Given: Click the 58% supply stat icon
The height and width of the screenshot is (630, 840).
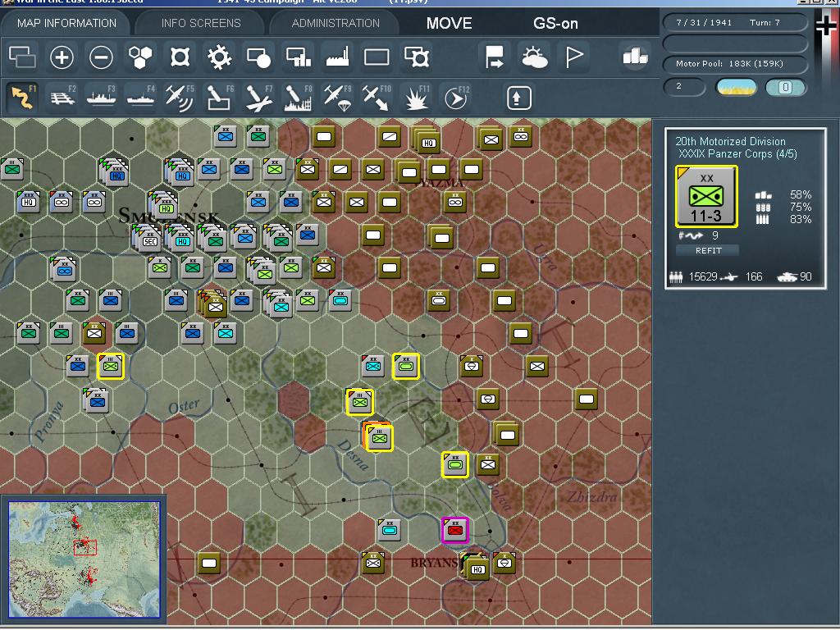Looking at the screenshot, I should click(763, 195).
